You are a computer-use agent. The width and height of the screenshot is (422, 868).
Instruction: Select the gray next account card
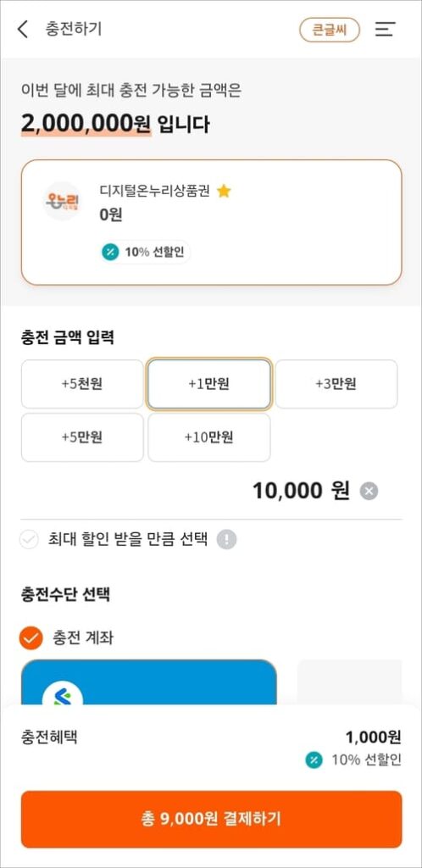point(350,682)
